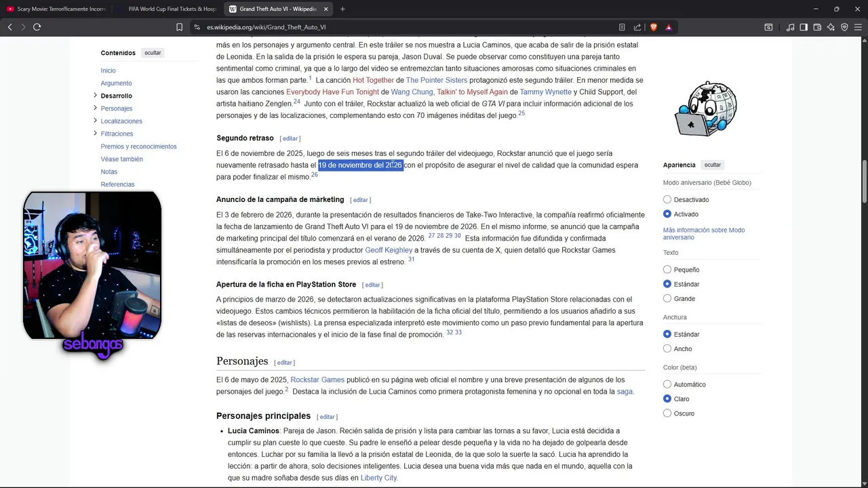This screenshot has width=868, height=488.
Task: Click the address bar URL field
Action: [x=407, y=27]
